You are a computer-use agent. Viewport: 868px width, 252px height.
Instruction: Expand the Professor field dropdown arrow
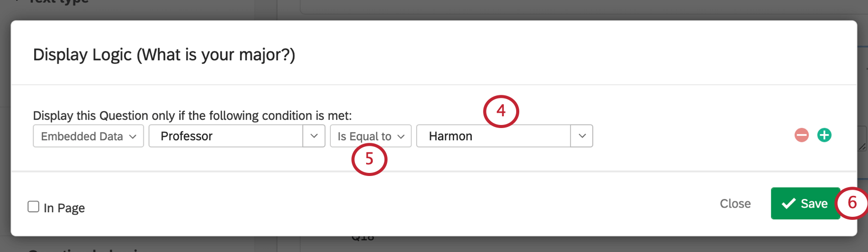tap(314, 136)
